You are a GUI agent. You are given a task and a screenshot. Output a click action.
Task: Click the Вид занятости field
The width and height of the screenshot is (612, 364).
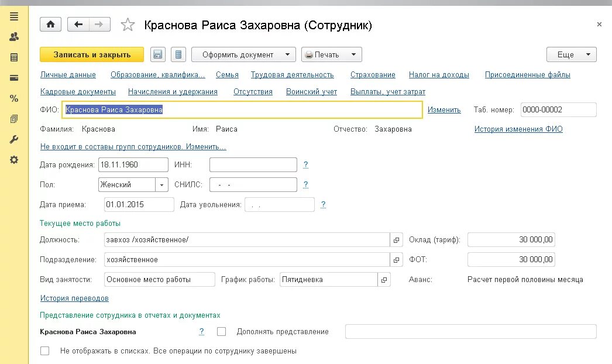click(160, 280)
